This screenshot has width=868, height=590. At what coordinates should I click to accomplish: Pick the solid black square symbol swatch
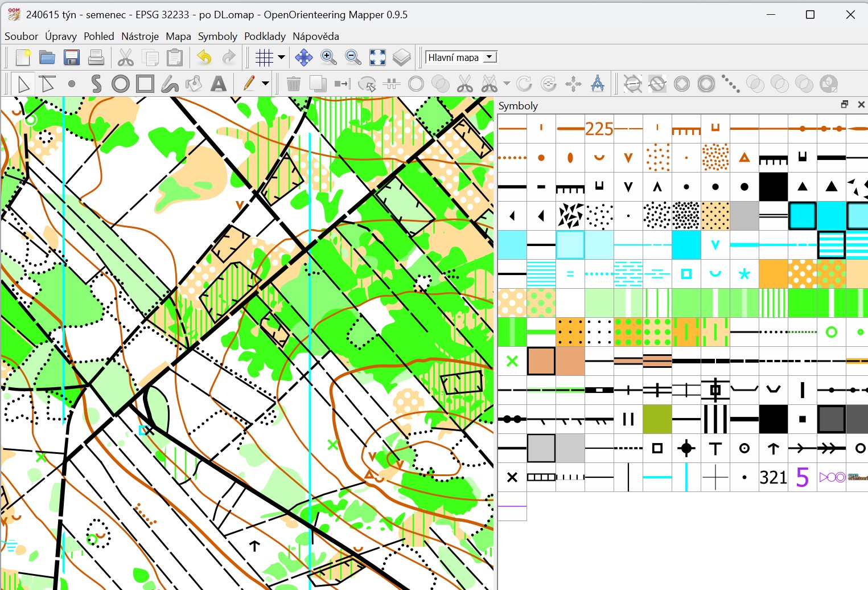(x=773, y=187)
